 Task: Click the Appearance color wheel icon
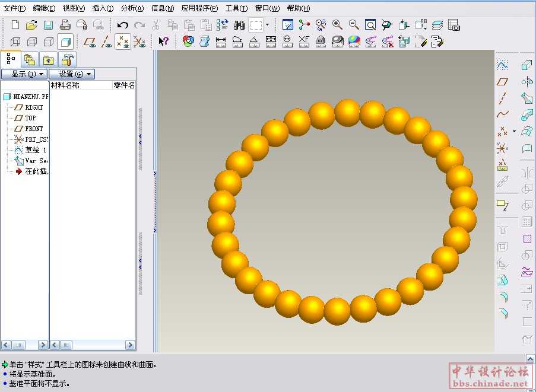[x=188, y=42]
